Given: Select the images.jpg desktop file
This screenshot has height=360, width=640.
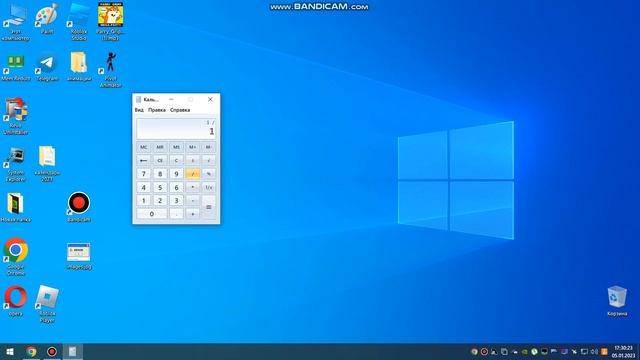Looking at the screenshot, I should coord(79,255).
